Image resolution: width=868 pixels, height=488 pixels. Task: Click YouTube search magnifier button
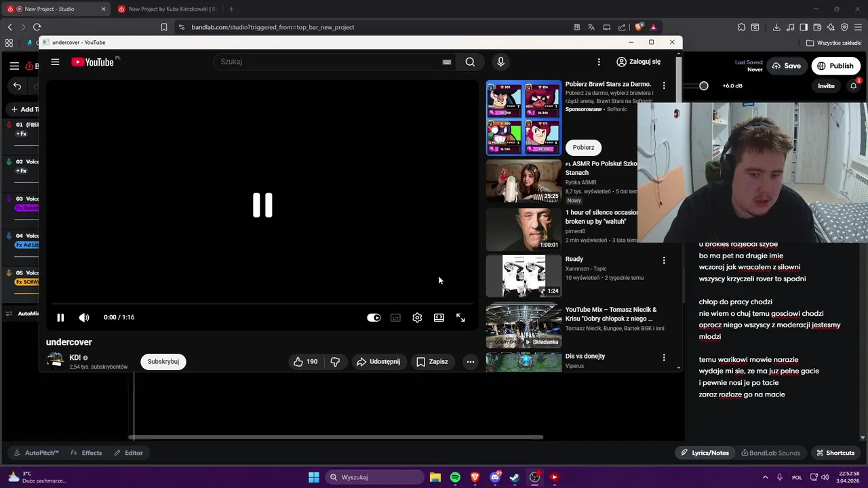[470, 62]
